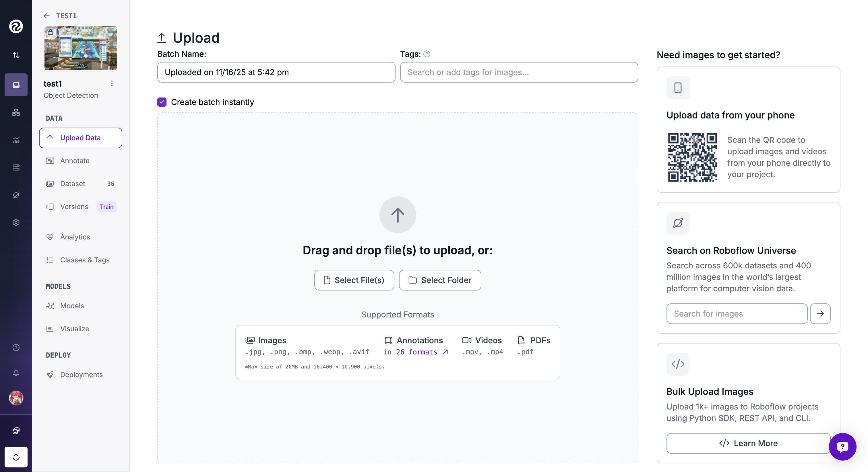Viewport: 868px width, 472px height.
Task: Uncheck the Create batch instantly checkbox
Action: 162,102
